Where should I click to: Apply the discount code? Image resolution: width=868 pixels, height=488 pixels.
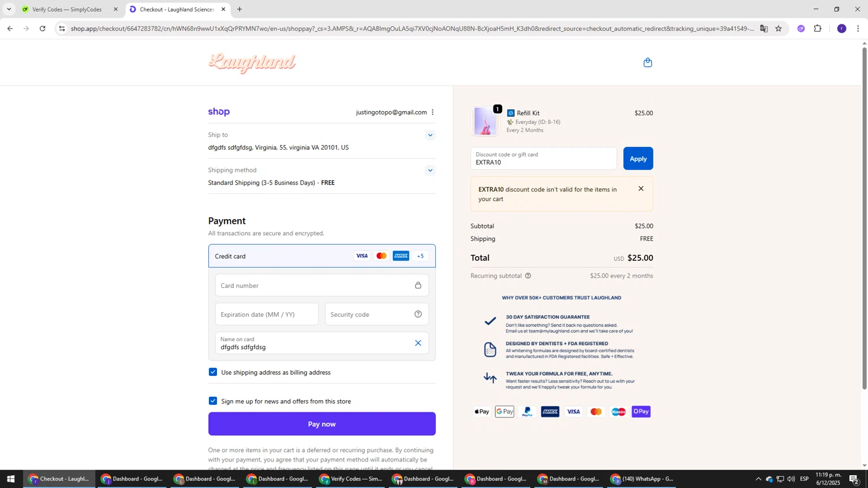click(638, 158)
